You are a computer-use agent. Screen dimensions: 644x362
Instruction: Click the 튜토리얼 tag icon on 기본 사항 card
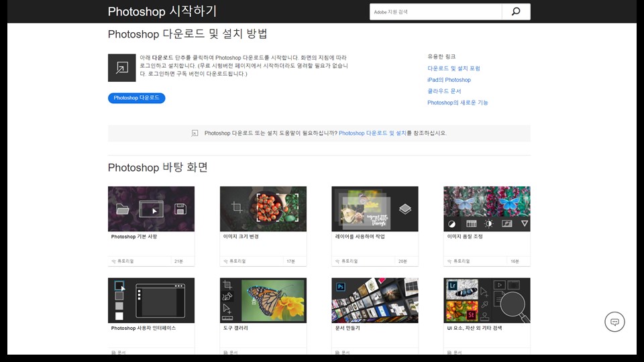point(113,261)
